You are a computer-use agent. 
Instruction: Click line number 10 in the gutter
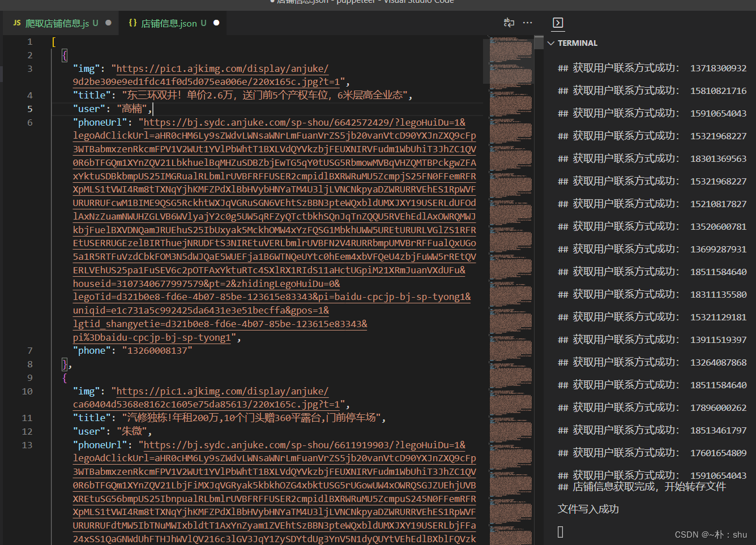coord(27,391)
